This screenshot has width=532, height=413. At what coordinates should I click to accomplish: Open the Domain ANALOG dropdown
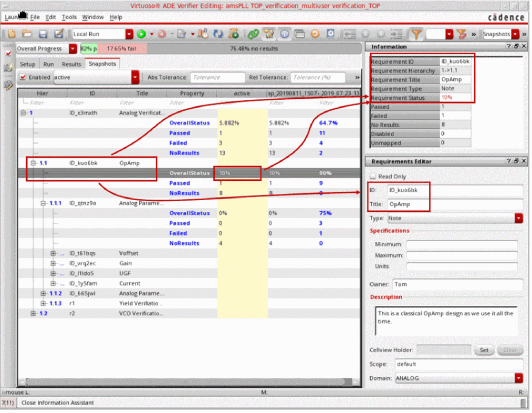coord(519,378)
